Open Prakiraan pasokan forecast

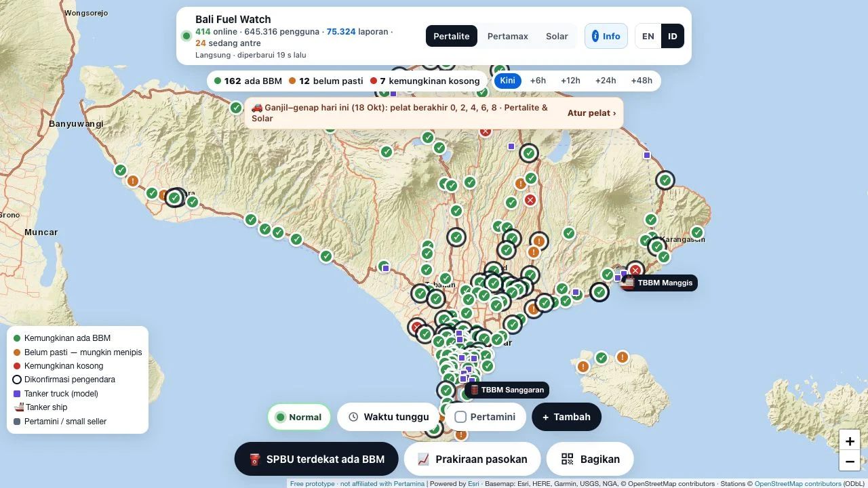(x=472, y=459)
